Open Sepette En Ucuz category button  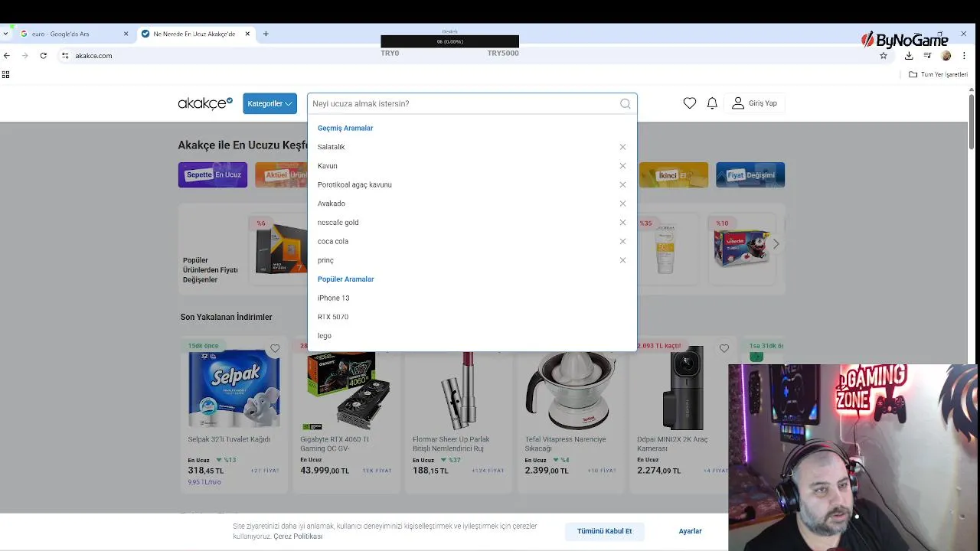click(x=213, y=174)
